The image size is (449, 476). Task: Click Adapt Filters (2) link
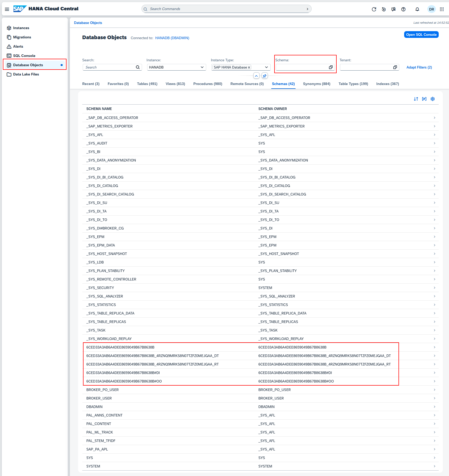pyautogui.click(x=419, y=67)
